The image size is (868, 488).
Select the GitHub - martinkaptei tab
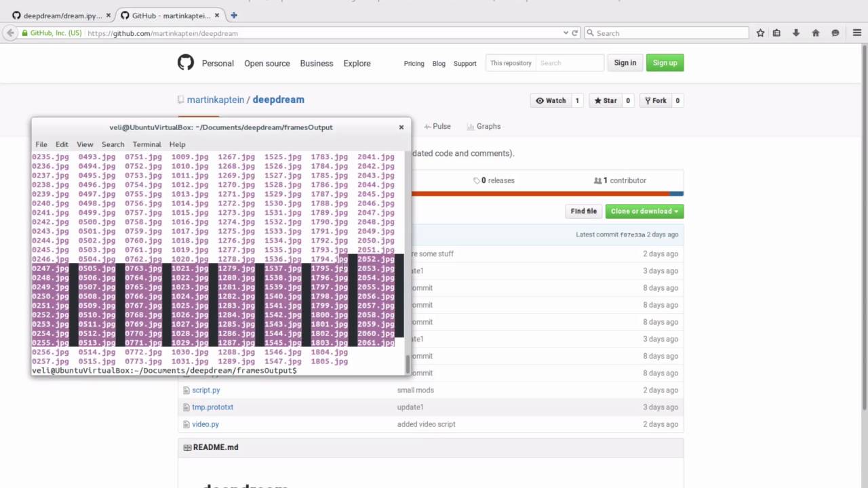pyautogui.click(x=170, y=15)
